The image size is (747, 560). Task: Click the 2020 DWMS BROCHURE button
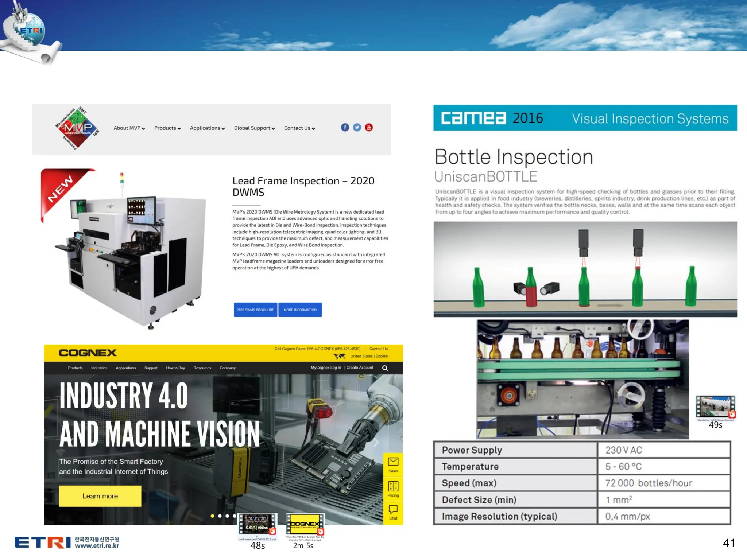click(255, 310)
